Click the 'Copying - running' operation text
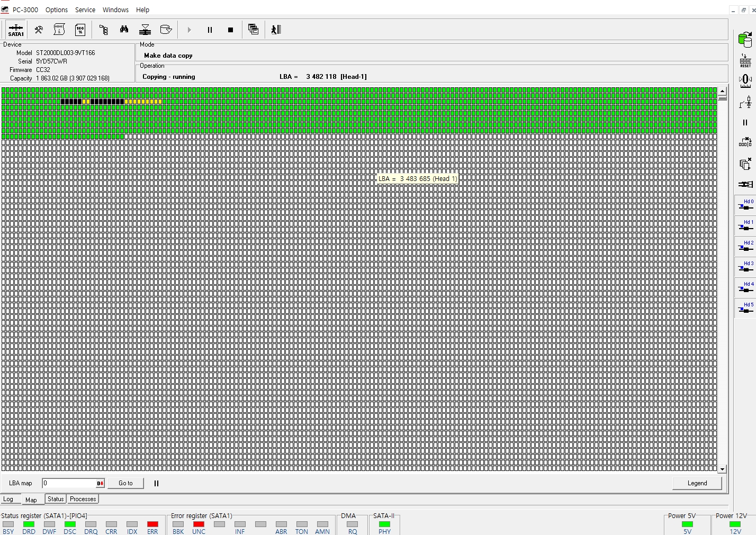The height and width of the screenshot is (535, 756). 169,77
